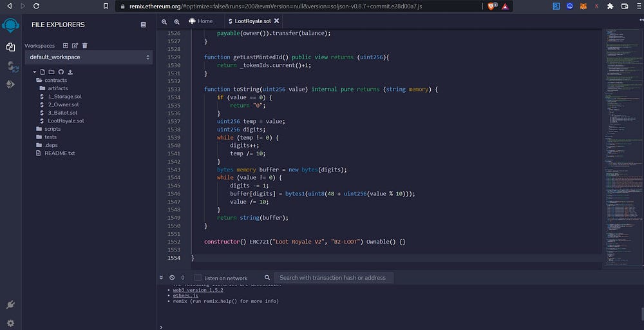Open the File Explorers documentation book icon

(144, 24)
